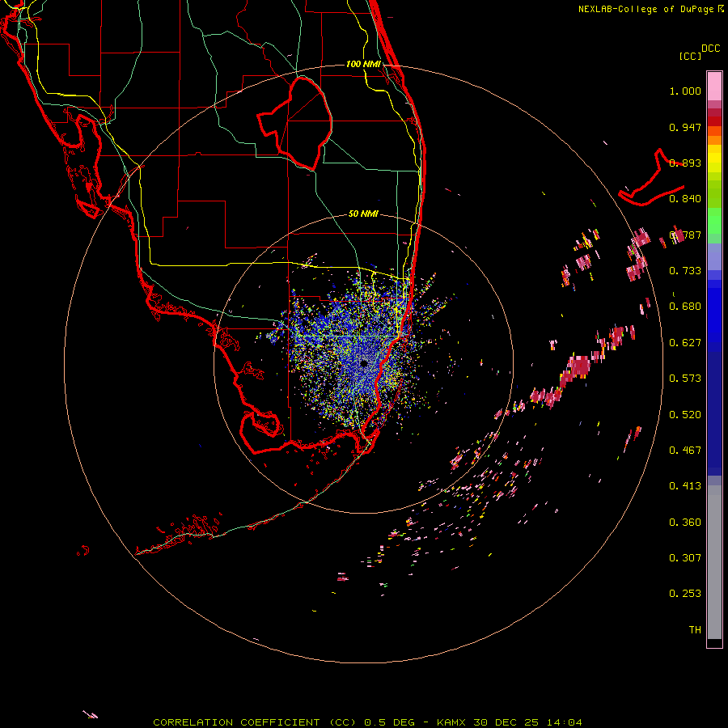Click the KAMX station identifier in caption
The width and height of the screenshot is (728, 728).
[451, 722]
